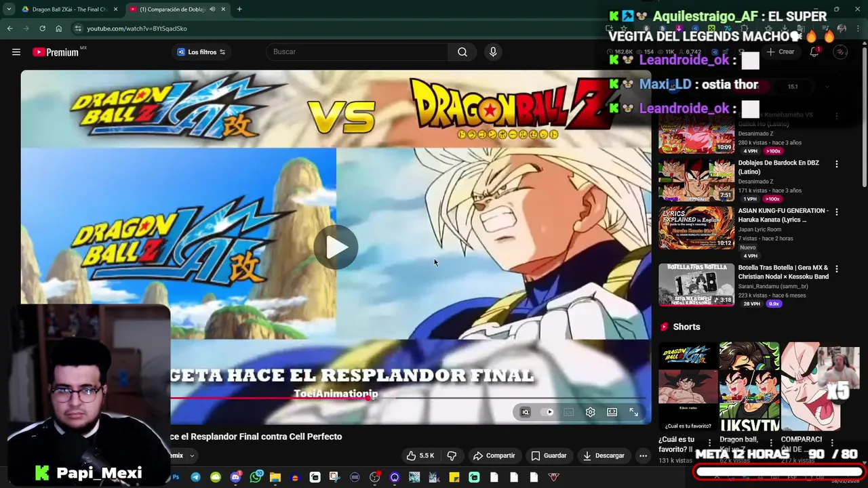
Task: Open the 10:09 Kamehameha video thumbnail
Action: (696, 134)
